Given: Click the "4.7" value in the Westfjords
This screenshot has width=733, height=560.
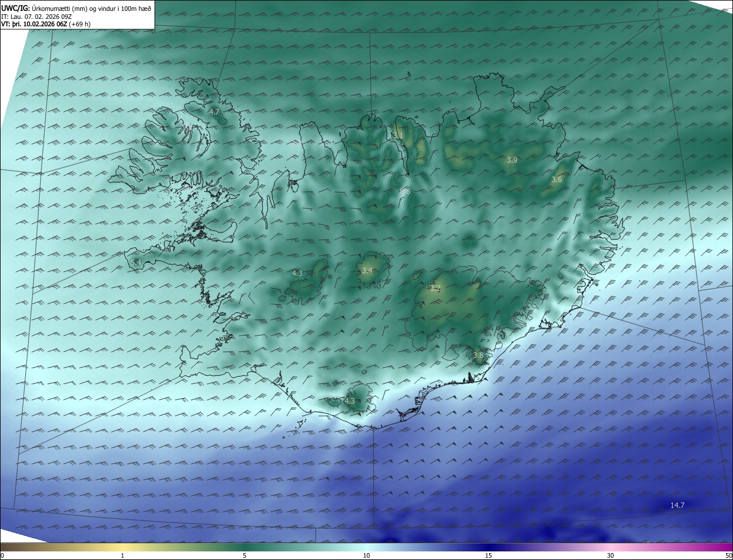Looking at the screenshot, I should click(x=214, y=112).
